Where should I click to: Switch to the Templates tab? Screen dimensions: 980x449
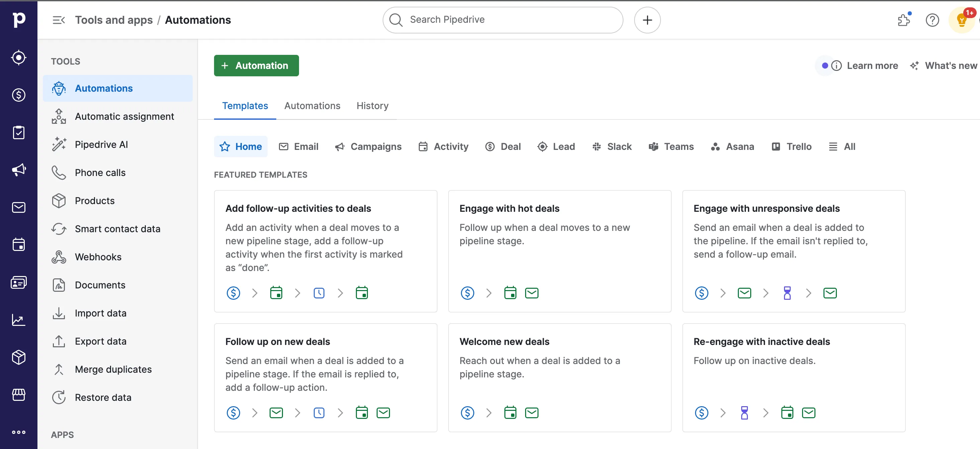click(245, 106)
